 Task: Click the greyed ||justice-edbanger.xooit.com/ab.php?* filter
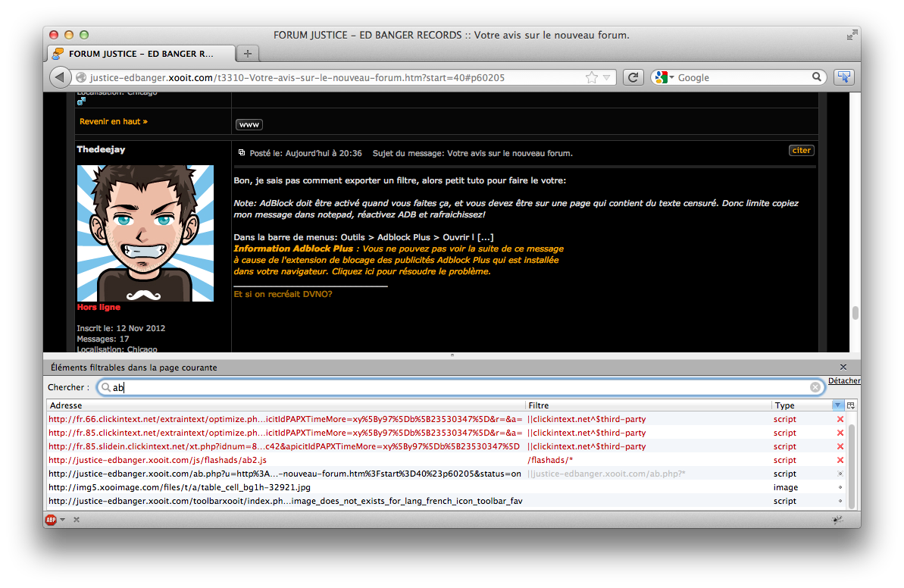(606, 474)
